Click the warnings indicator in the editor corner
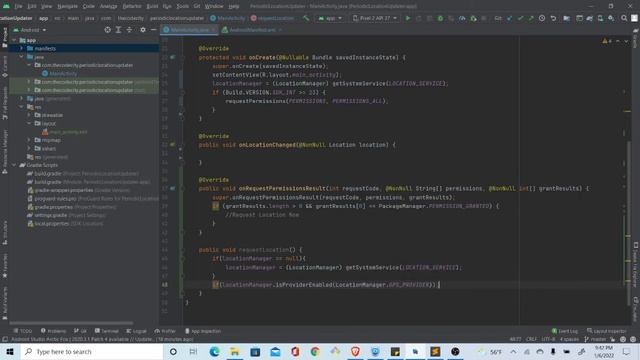Screen dimensions: 640x360 pos(607,41)
